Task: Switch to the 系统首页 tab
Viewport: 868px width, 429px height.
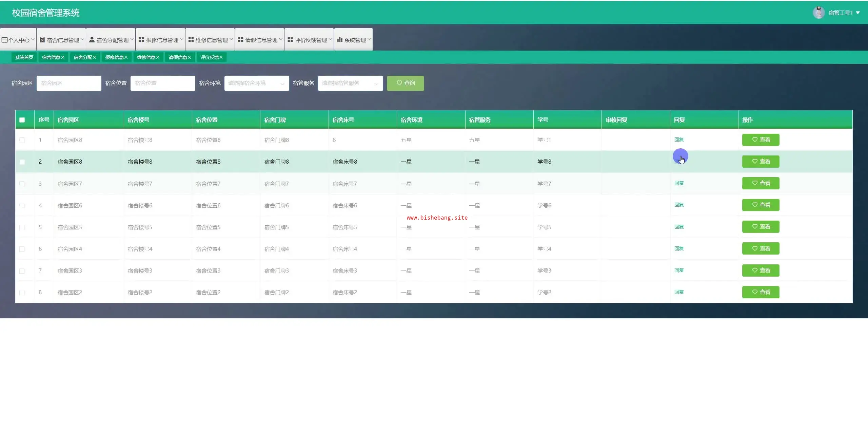Action: [x=24, y=57]
